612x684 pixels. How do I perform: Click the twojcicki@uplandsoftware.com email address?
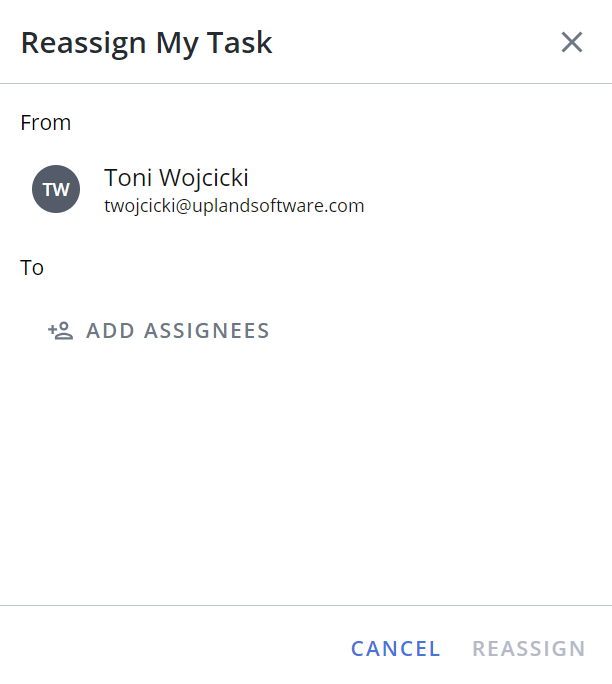point(234,205)
